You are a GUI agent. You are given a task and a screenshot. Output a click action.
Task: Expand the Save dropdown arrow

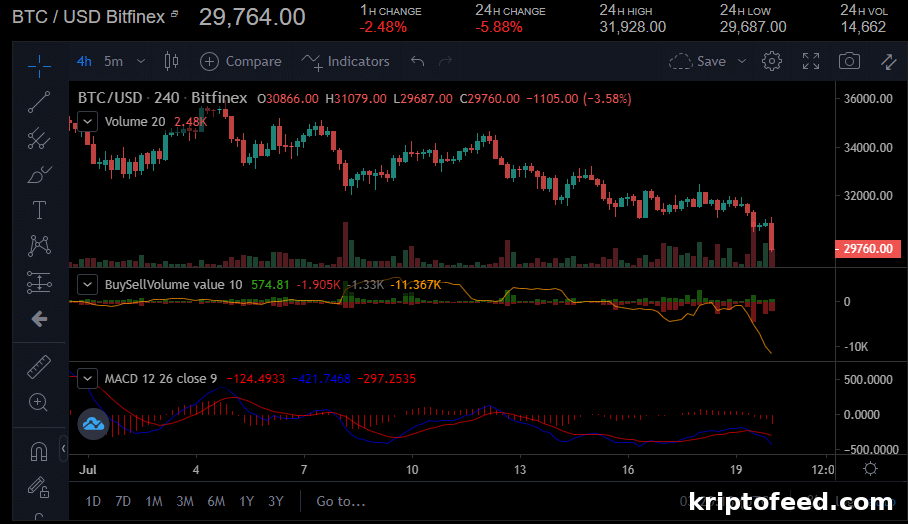[x=742, y=61]
